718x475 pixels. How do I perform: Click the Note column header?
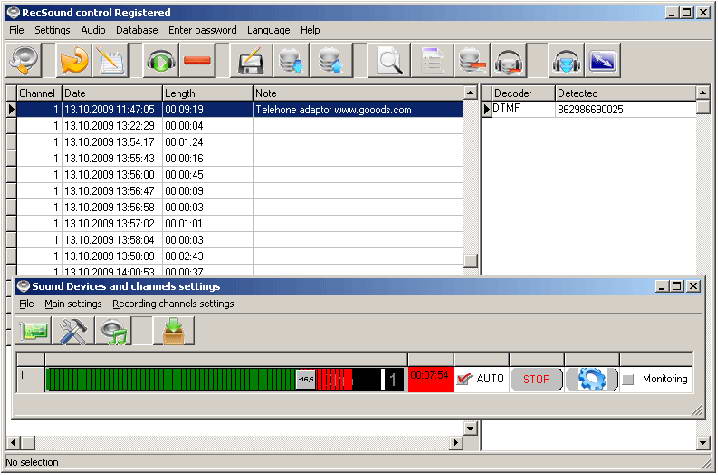pyautogui.click(x=359, y=93)
